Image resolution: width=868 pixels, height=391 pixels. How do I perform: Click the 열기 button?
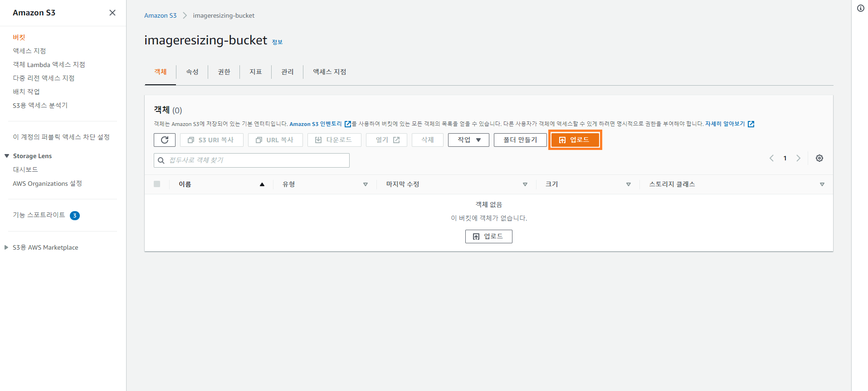(386, 140)
